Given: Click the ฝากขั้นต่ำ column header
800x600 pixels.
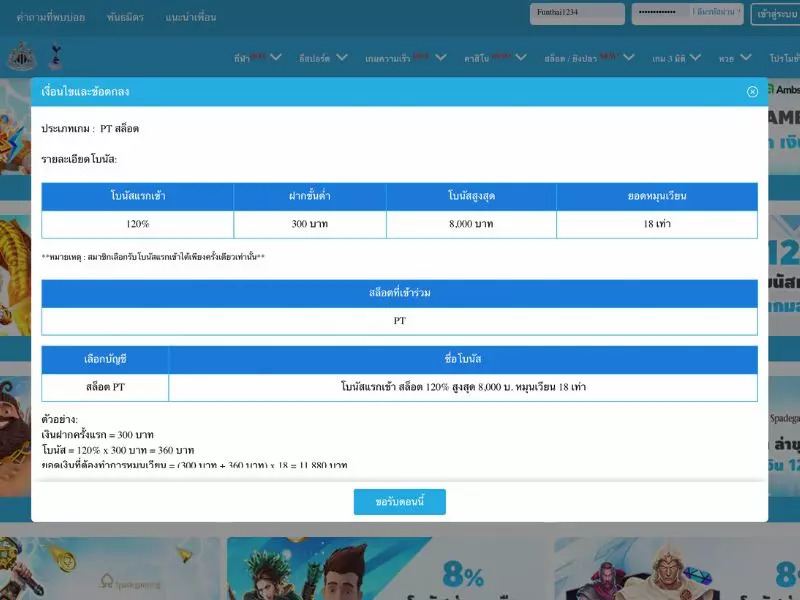Looking at the screenshot, I should (310, 196).
